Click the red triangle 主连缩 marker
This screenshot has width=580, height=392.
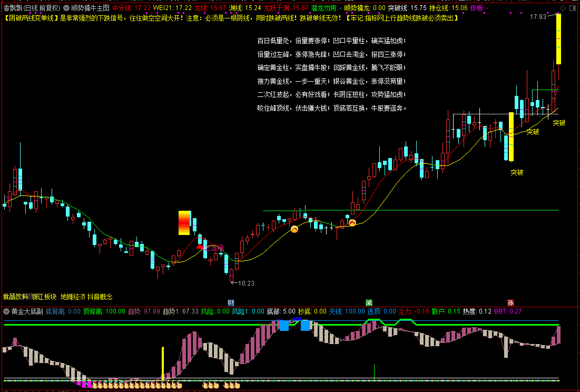pos(200,246)
